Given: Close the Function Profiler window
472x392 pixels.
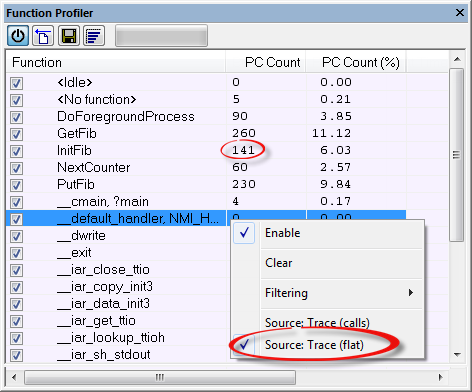Looking at the screenshot, I should click(460, 13).
